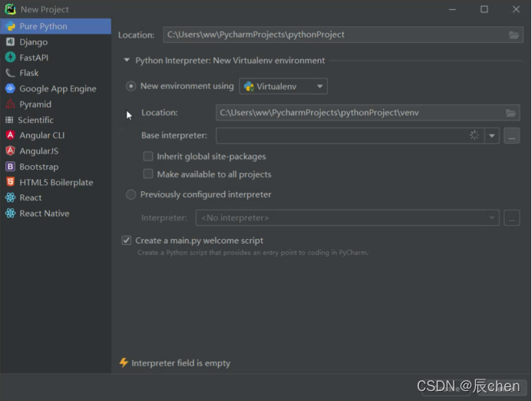Select HTML5 Boilerplate in project list

tap(55, 182)
